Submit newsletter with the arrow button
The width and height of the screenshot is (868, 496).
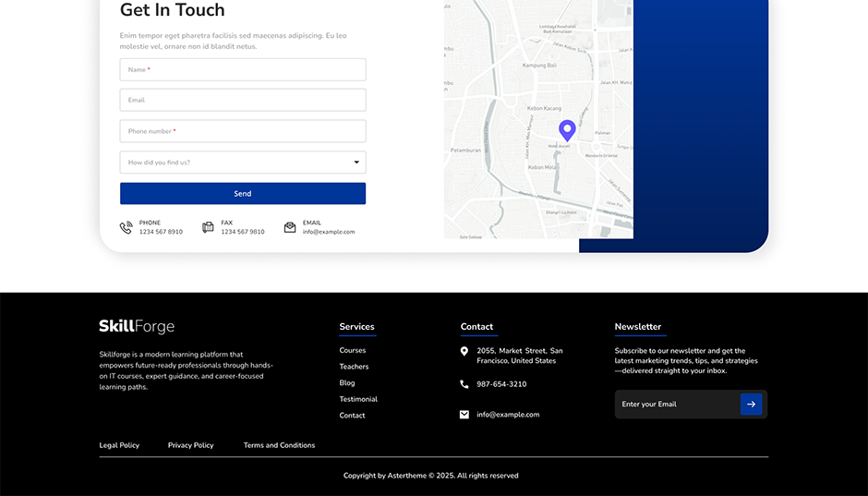[751, 404]
